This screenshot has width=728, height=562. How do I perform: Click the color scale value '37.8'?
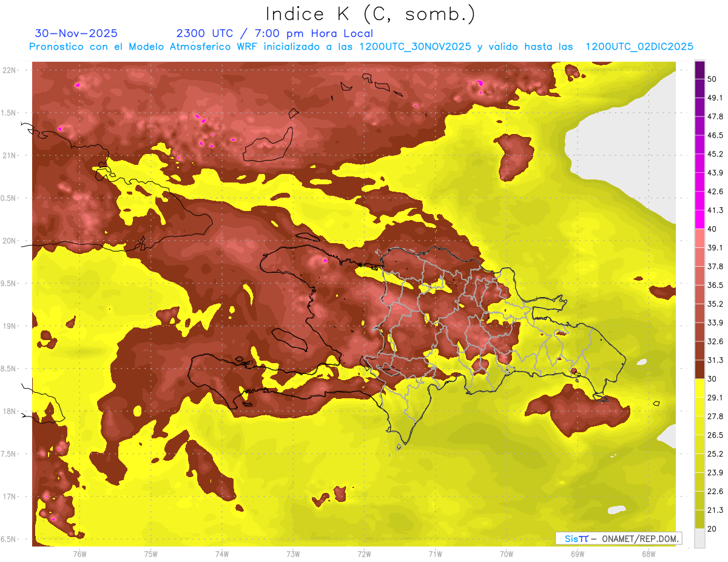click(x=715, y=267)
